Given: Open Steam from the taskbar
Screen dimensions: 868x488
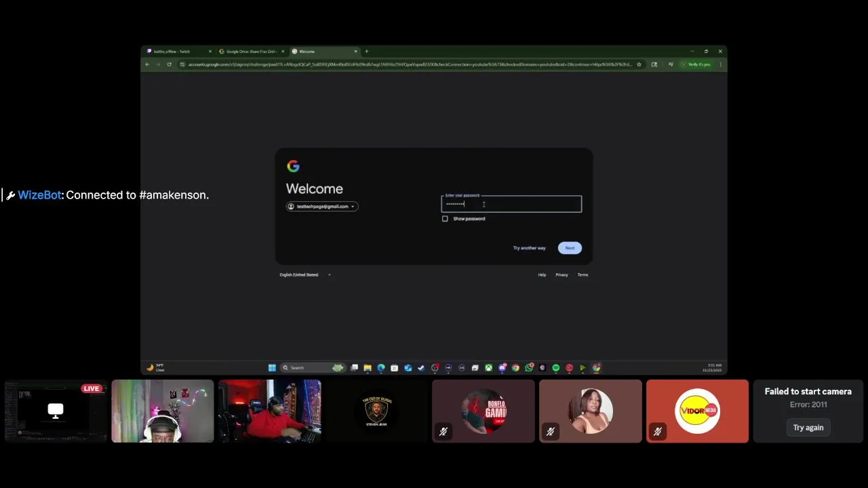Looking at the screenshot, I should pos(421,367).
